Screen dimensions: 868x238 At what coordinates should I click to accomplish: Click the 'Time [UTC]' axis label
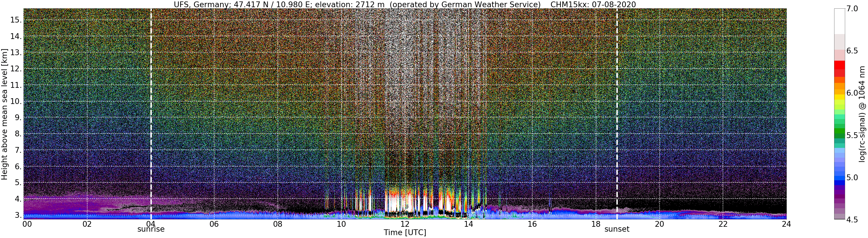pos(405,233)
